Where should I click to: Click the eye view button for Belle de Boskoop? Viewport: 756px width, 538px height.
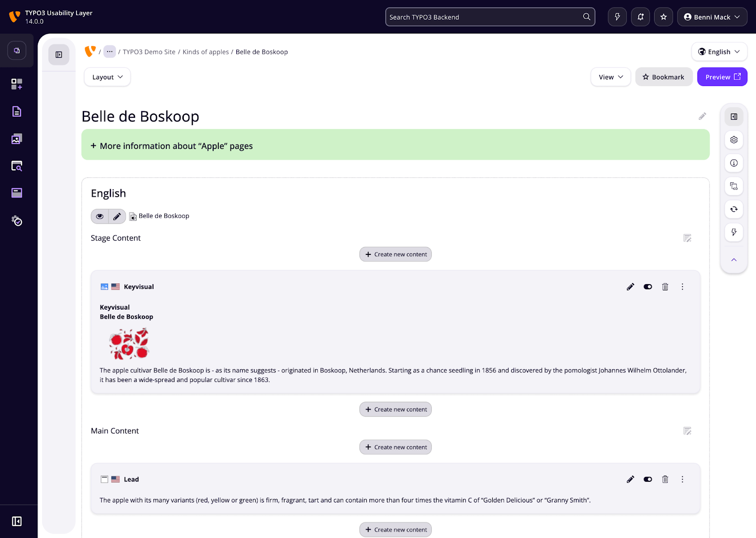100,217
